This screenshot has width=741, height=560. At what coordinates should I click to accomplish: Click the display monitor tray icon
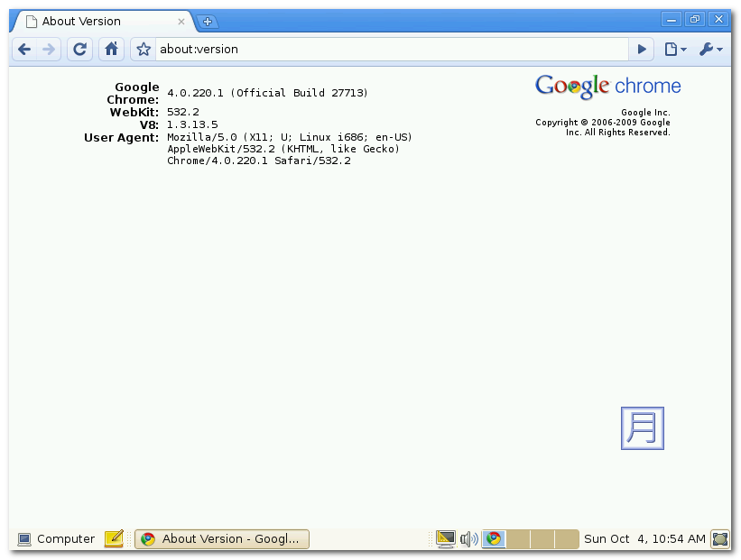(x=445, y=539)
